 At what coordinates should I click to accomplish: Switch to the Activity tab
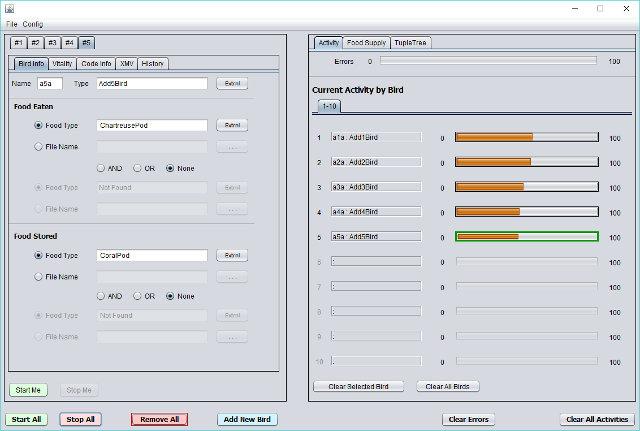tap(329, 42)
